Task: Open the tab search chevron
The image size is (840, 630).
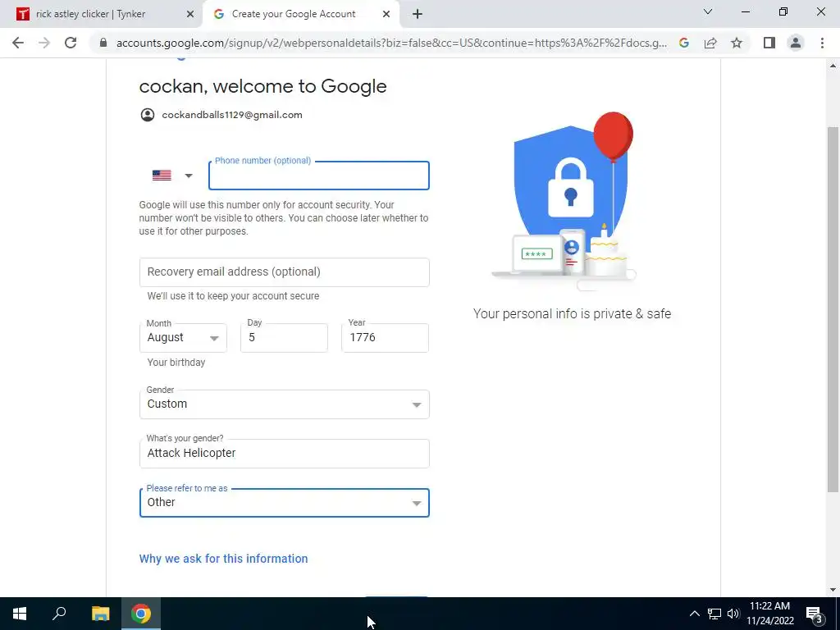Action: tap(708, 11)
